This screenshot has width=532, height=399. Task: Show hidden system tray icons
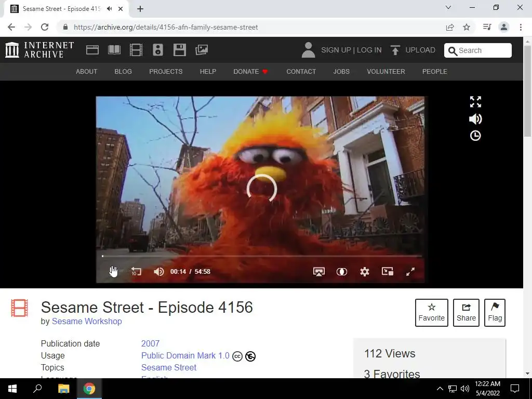(440, 389)
